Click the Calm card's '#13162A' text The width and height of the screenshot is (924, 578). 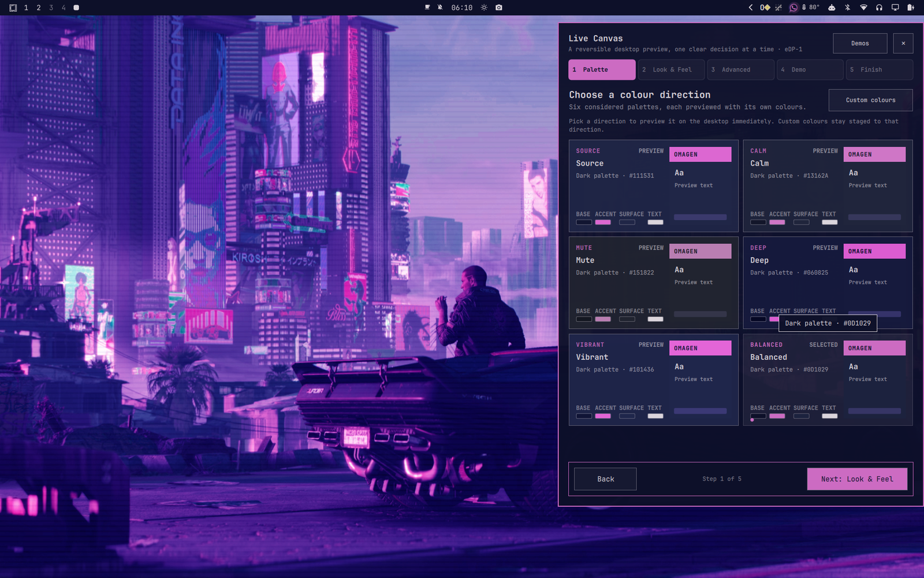pos(816,176)
